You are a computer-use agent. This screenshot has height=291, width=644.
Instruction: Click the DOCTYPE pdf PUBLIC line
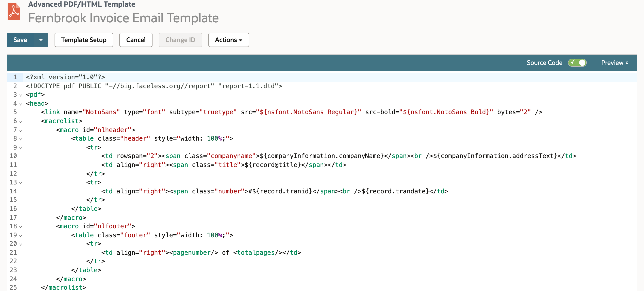click(154, 86)
